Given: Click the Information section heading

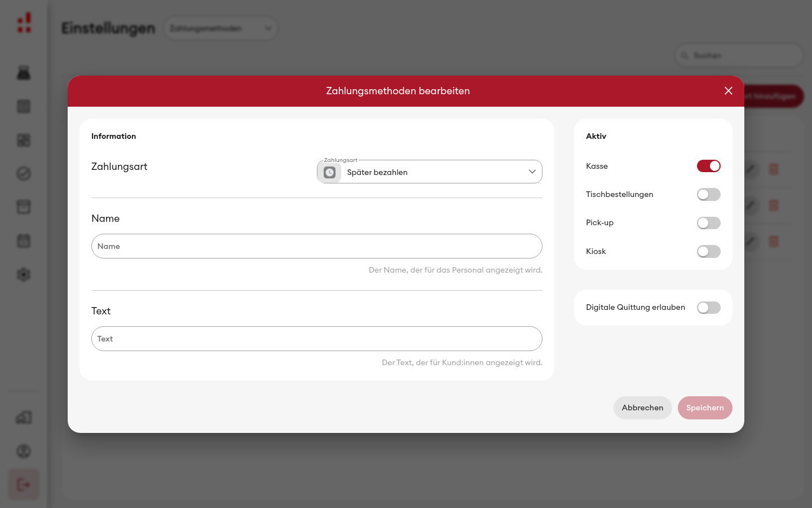Looking at the screenshot, I should click(x=113, y=136).
